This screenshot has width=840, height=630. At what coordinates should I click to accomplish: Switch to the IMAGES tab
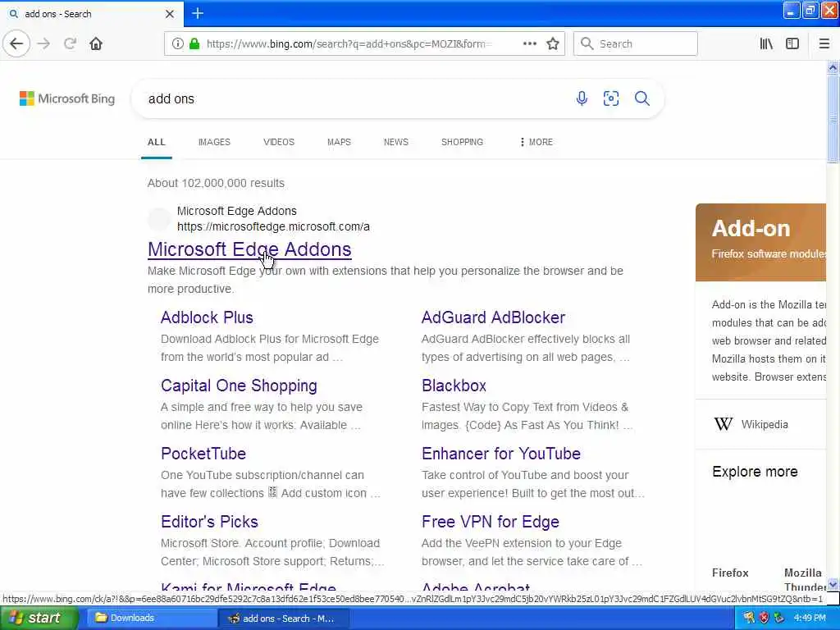pos(214,142)
